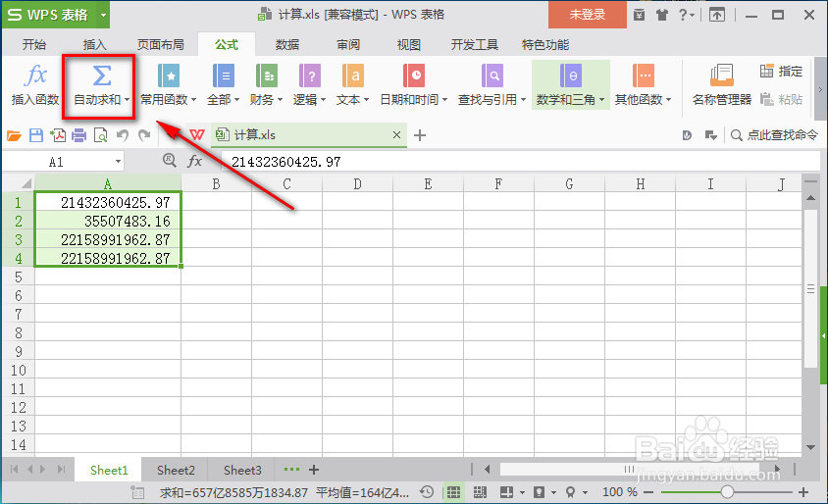This screenshot has height=504, width=828.
Task: Expand the 逻辑 dropdown arrow
Action: (x=323, y=100)
